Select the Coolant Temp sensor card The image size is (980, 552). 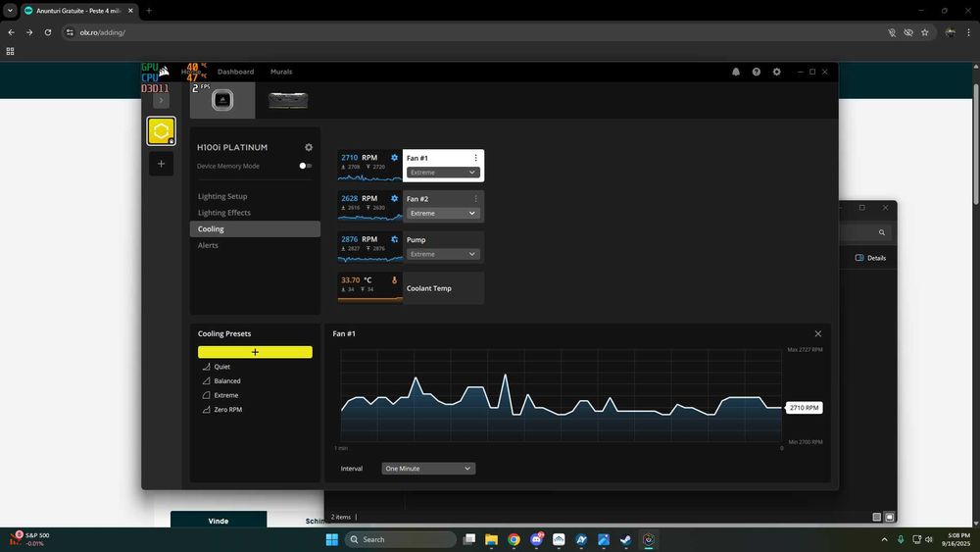411,288
